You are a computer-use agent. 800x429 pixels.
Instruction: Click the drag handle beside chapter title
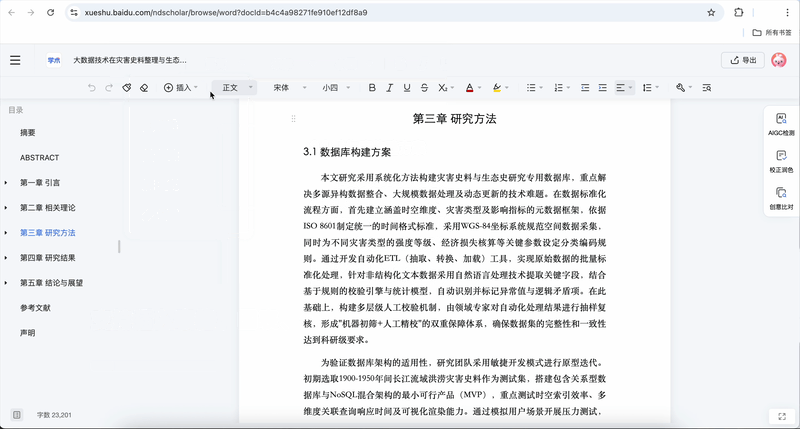pyautogui.click(x=293, y=119)
